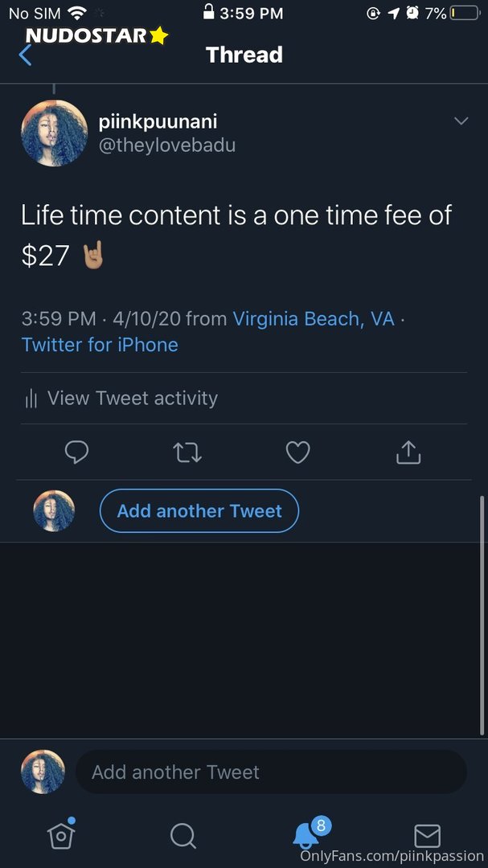Open the piinkpuunani profile avatar

click(x=54, y=133)
